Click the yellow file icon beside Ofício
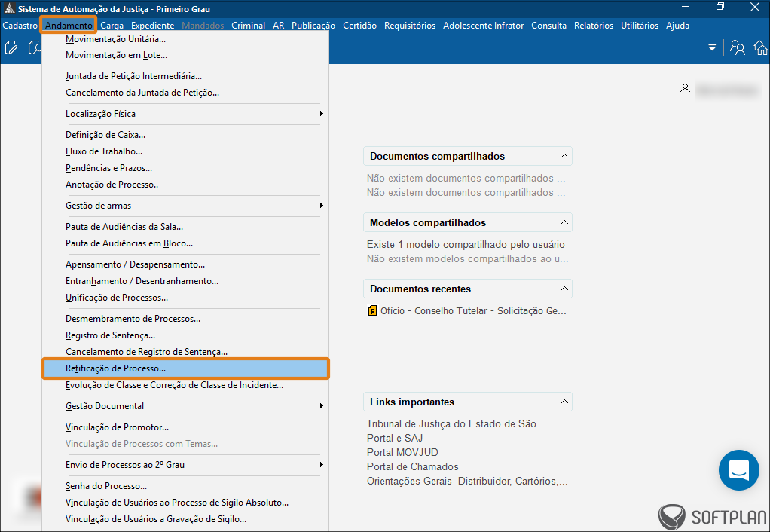The image size is (770, 532). coord(372,310)
